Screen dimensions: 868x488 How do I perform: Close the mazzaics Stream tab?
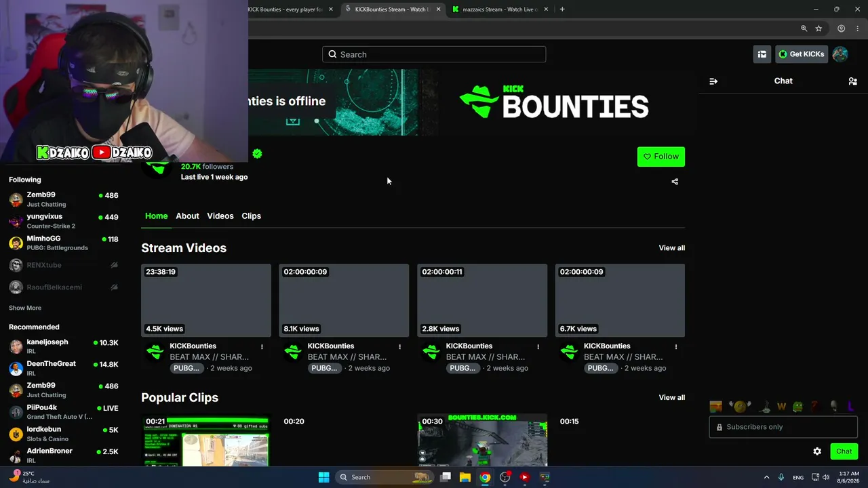click(x=546, y=9)
